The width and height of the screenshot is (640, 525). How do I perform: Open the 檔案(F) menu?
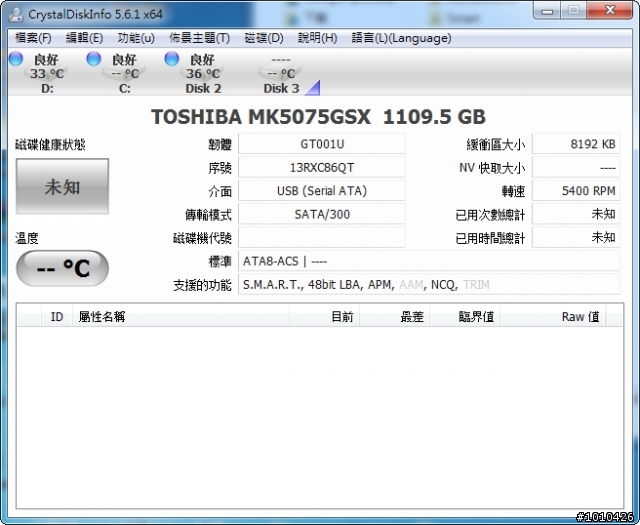pos(33,38)
